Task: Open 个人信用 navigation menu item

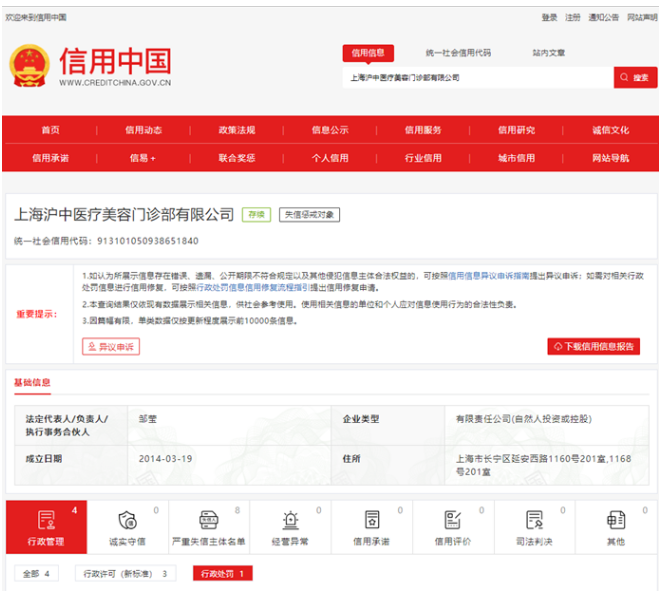Action: 330,158
